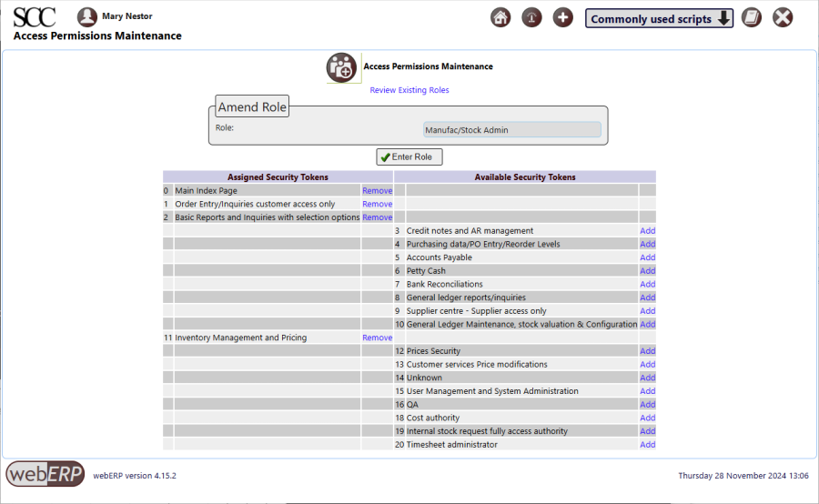
Task: Click the Assigned Security Tokens header
Action: (x=278, y=177)
